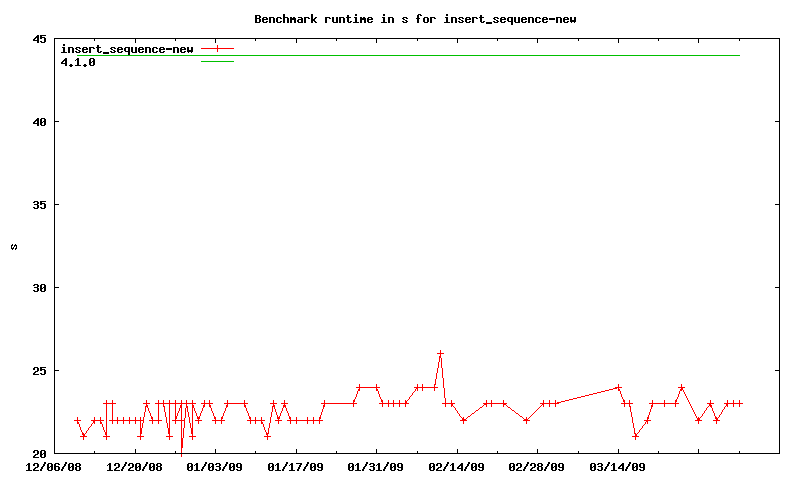Image resolution: width=800 pixels, height=480 pixels.
Task: Click the 30 y-axis tick label
Action: [x=40, y=288]
